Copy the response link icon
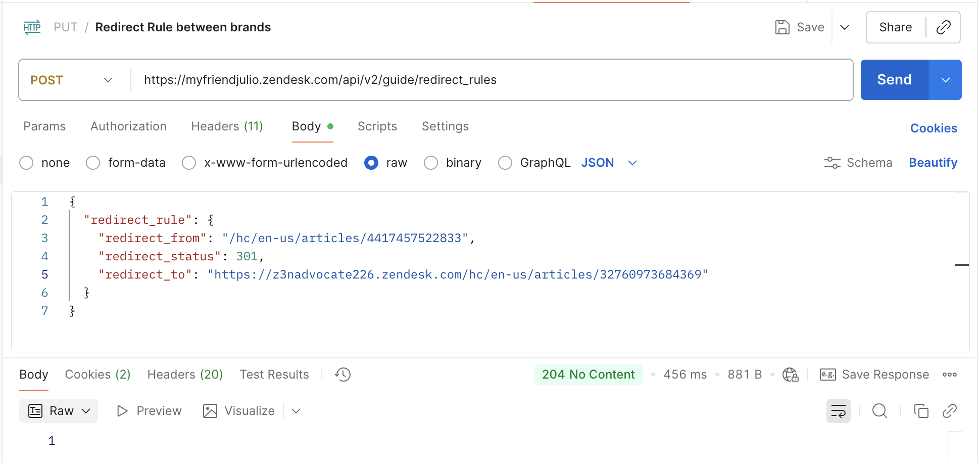 click(950, 411)
